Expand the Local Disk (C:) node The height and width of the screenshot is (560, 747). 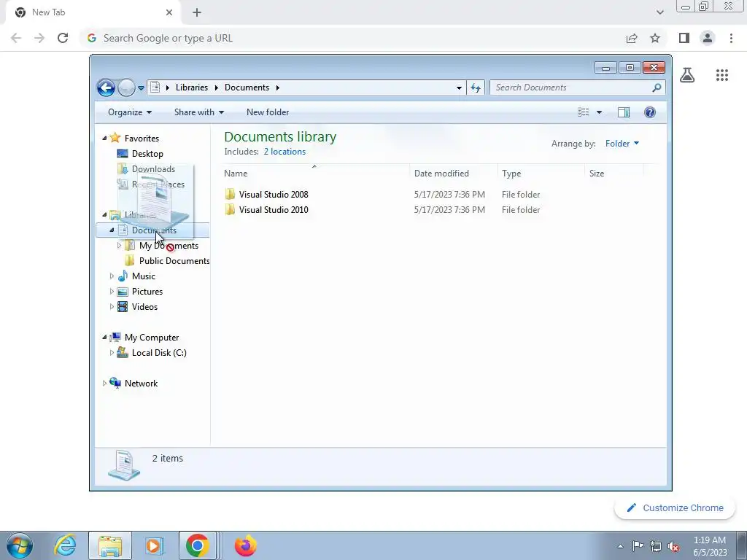pyautogui.click(x=112, y=353)
